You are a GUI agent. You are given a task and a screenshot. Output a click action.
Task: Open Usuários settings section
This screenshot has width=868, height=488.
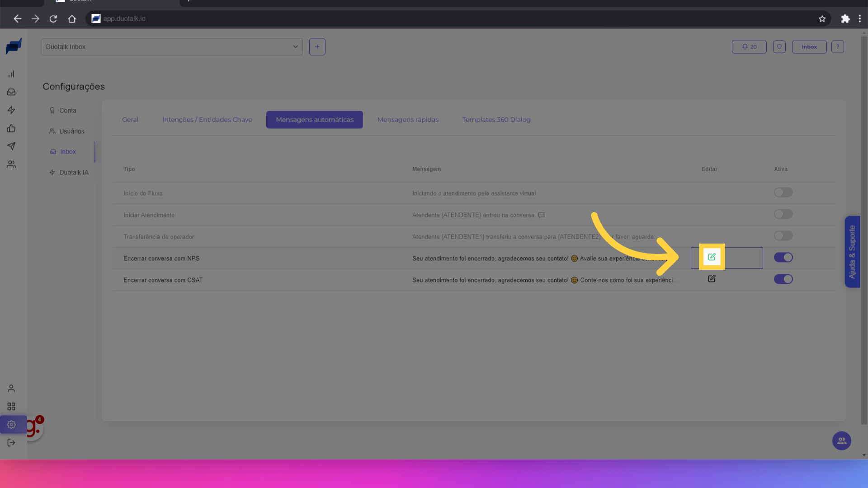point(71,131)
